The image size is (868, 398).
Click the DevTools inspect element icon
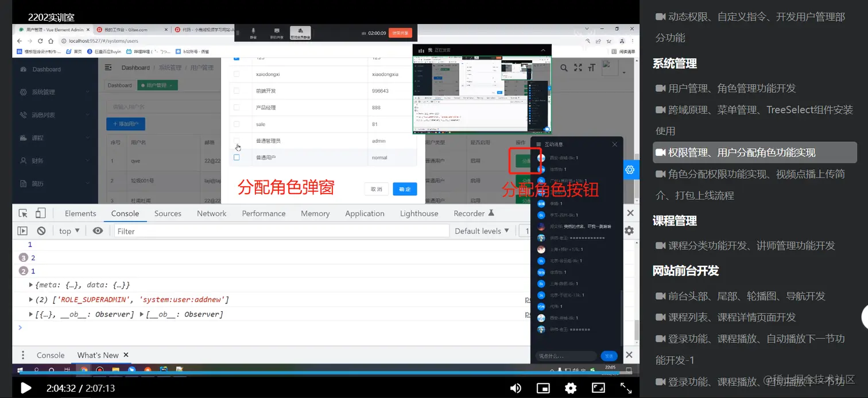[x=23, y=213]
